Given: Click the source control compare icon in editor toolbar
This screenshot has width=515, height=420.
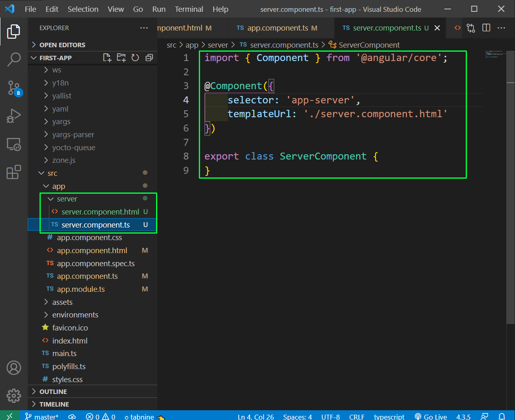Looking at the screenshot, I should pyautogui.click(x=471, y=28).
